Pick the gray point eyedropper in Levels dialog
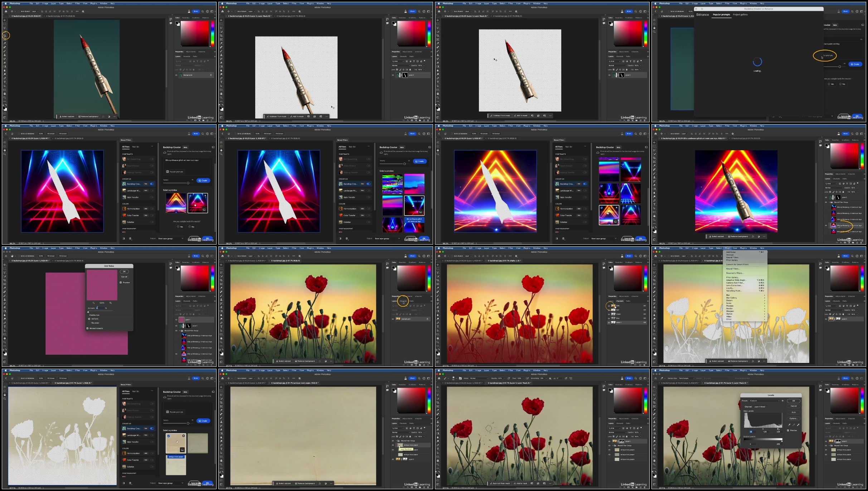This screenshot has height=491, width=868. [x=794, y=425]
